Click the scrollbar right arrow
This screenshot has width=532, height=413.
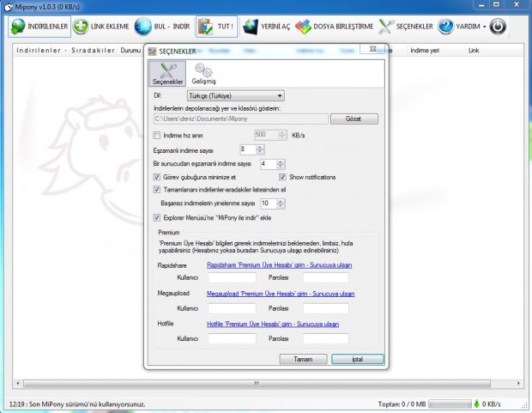click(518, 383)
